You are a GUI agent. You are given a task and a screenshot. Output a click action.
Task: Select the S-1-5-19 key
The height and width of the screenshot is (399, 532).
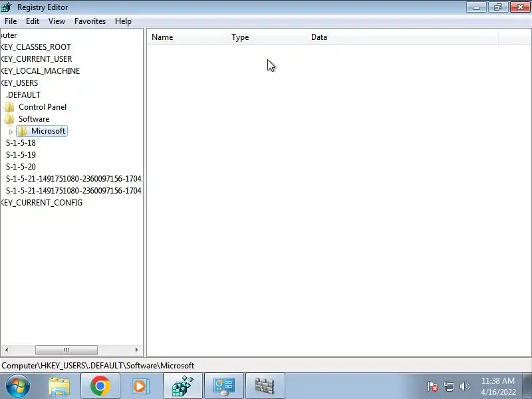click(x=21, y=155)
